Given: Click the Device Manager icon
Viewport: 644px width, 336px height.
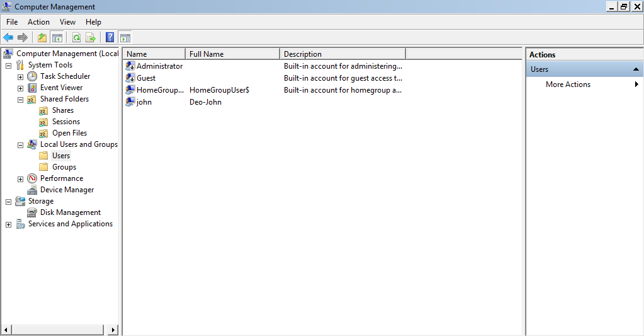Looking at the screenshot, I should [x=32, y=190].
